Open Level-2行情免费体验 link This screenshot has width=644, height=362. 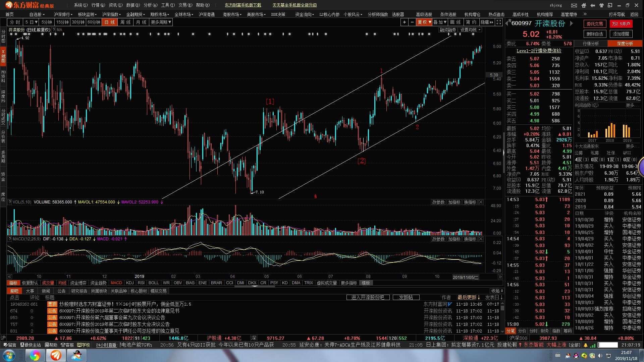pyautogui.click(x=539, y=51)
